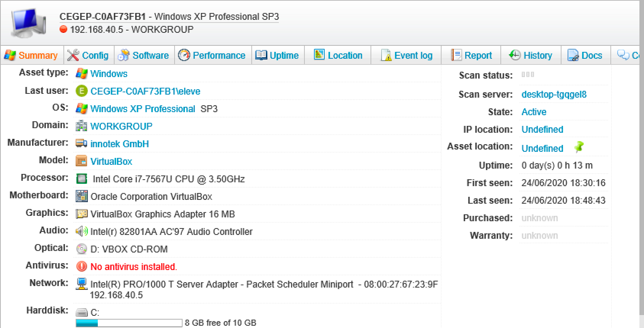644x328 pixels.
Task: Click Undefined next to IP location
Action: [x=542, y=129]
